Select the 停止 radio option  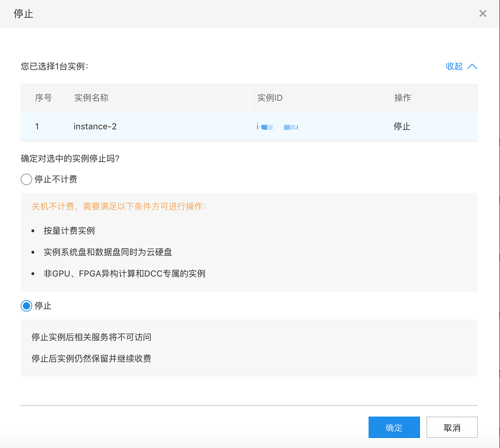(x=26, y=306)
